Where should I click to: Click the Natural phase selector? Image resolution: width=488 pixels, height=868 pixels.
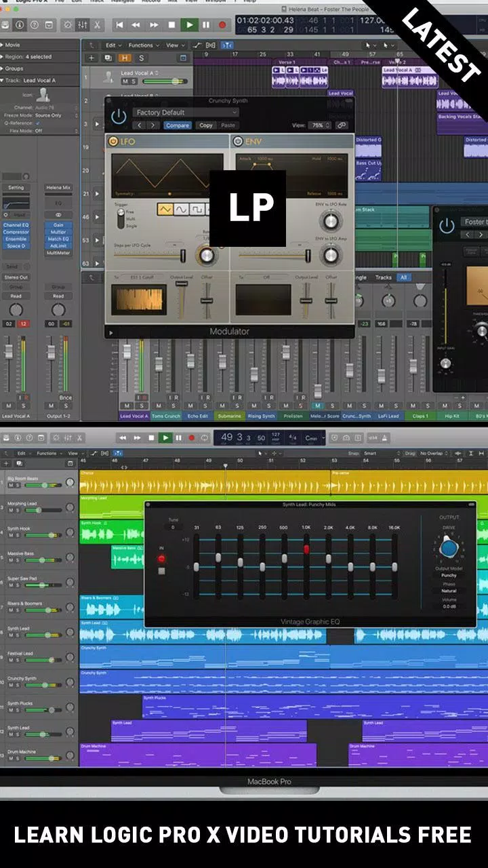[x=449, y=591]
